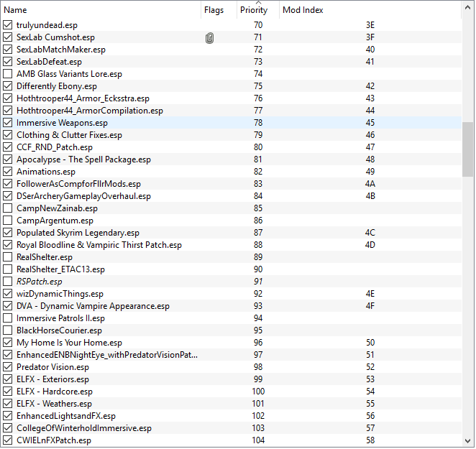The image size is (476, 449).
Task: Click mod index 3E of trulyundead.esp
Action: [370, 25]
